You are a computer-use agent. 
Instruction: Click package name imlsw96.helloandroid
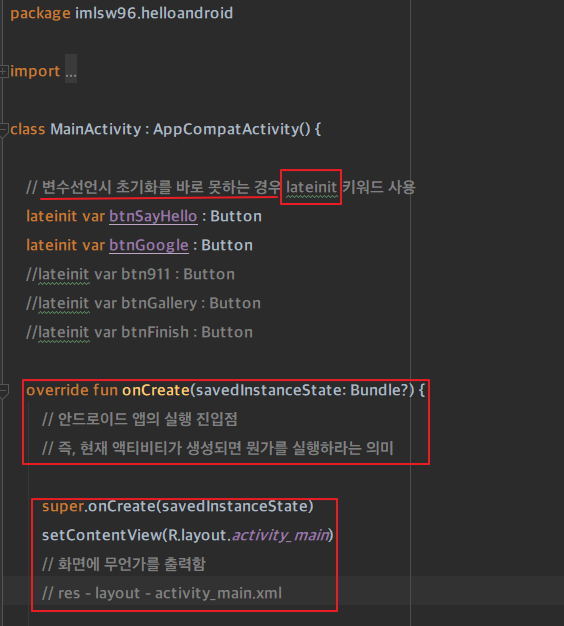tap(154, 13)
